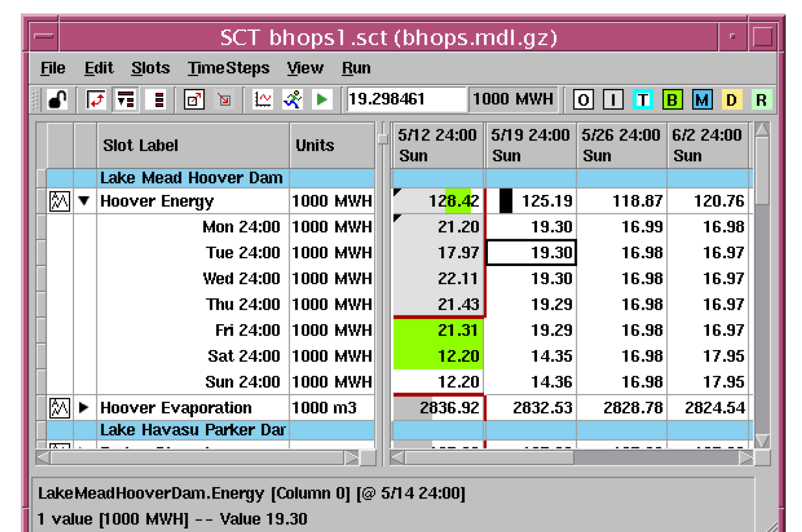Select the 5/19 24:00 Sun column header

(531, 146)
